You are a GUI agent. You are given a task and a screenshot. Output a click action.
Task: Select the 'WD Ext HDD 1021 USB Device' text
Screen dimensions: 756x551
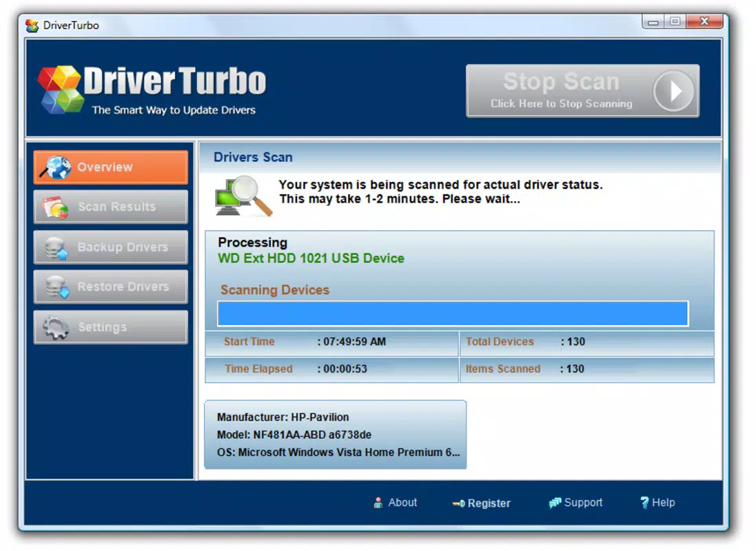coord(311,258)
